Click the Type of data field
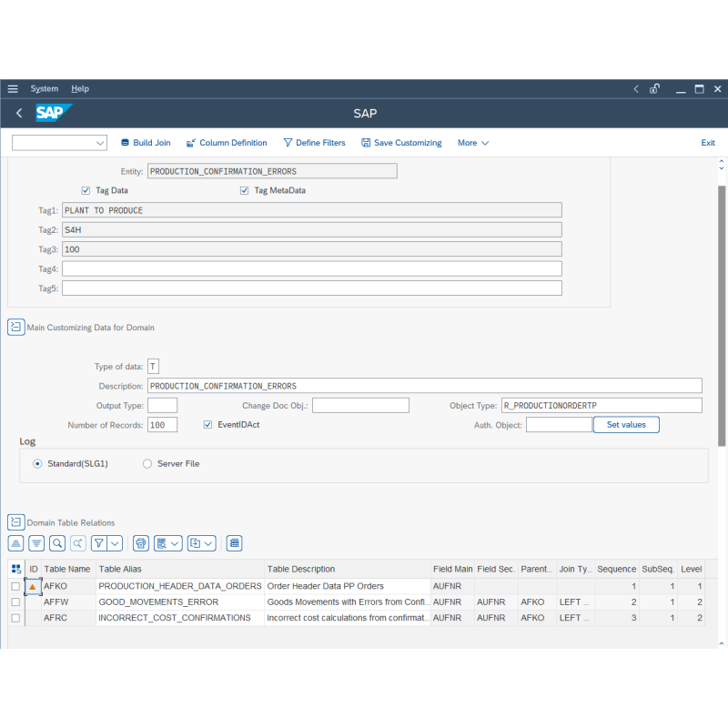 pyautogui.click(x=153, y=367)
